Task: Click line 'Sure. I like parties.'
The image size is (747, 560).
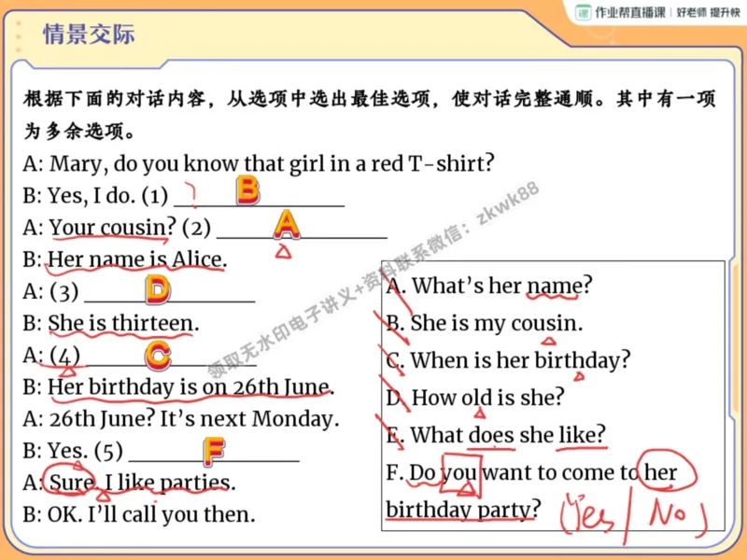Action: (x=129, y=483)
